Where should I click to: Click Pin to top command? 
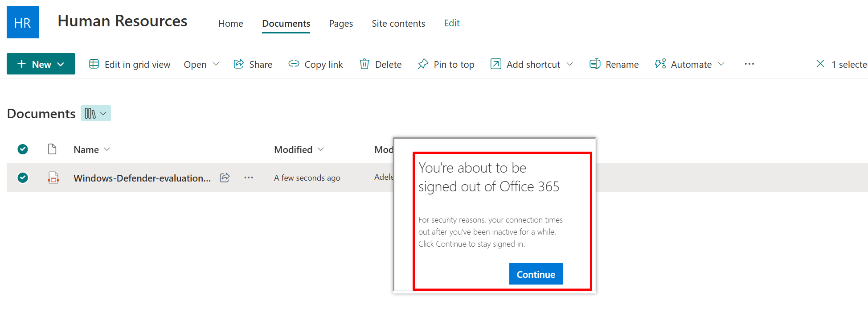[x=446, y=64]
